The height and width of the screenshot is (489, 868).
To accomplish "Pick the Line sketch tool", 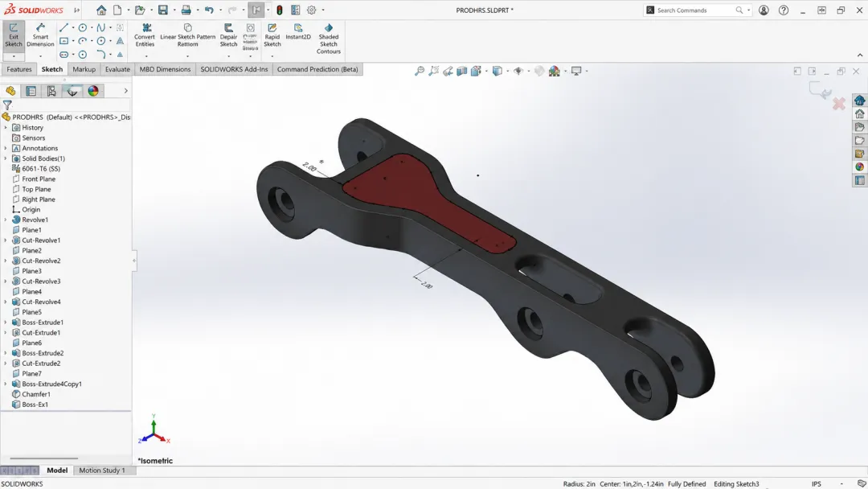I will click(63, 27).
